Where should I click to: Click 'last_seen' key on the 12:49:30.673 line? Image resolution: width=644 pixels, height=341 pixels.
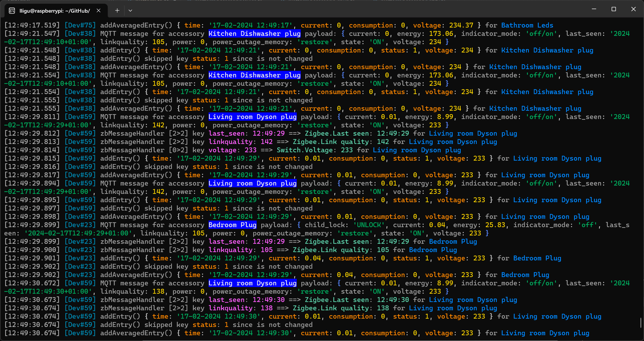coord(226,300)
